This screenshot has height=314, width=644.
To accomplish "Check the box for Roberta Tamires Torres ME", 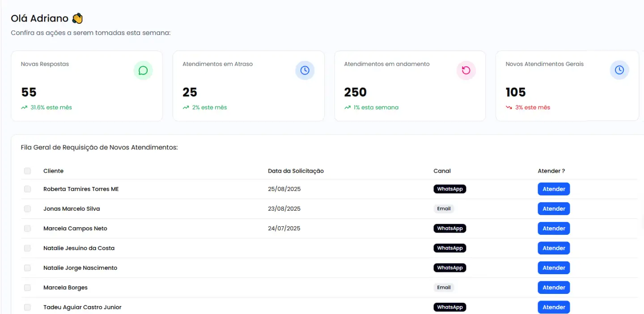I will click(x=27, y=189).
